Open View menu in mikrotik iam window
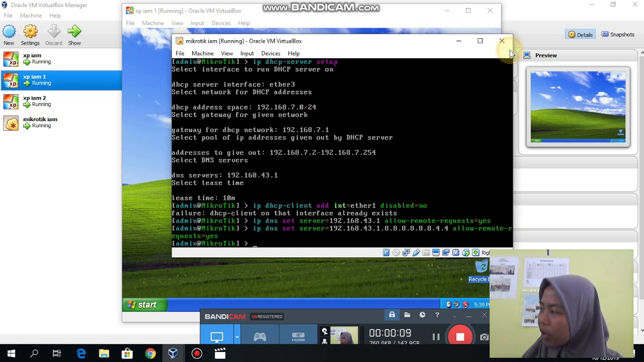The width and height of the screenshot is (644, 362). (x=227, y=53)
